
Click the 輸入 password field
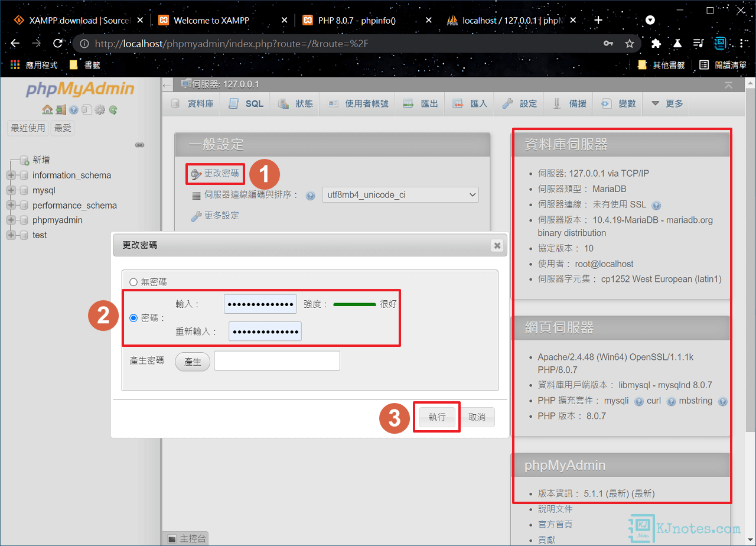[260, 304]
